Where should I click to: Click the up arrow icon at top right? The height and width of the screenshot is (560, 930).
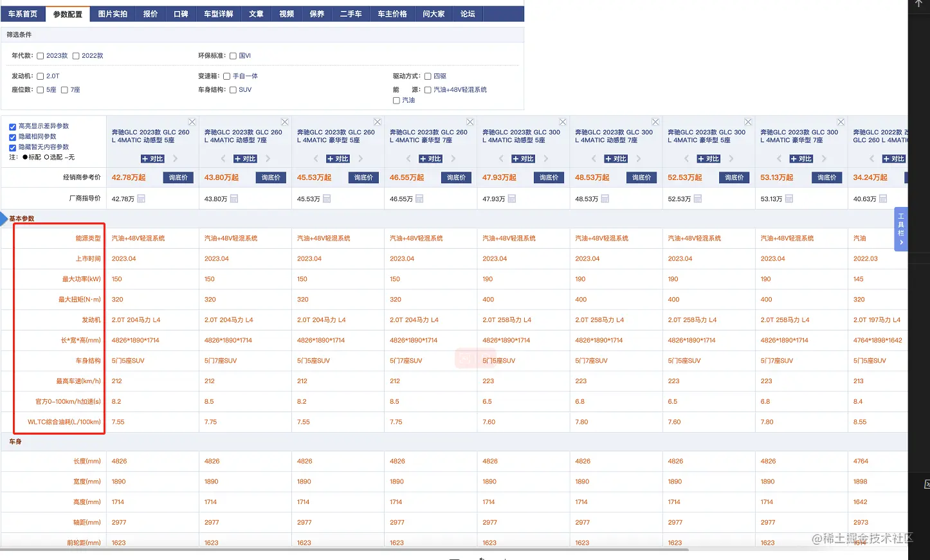click(918, 4)
